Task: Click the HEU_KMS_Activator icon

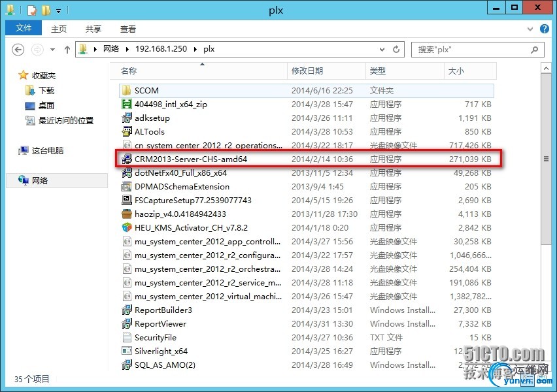Action: coord(126,227)
